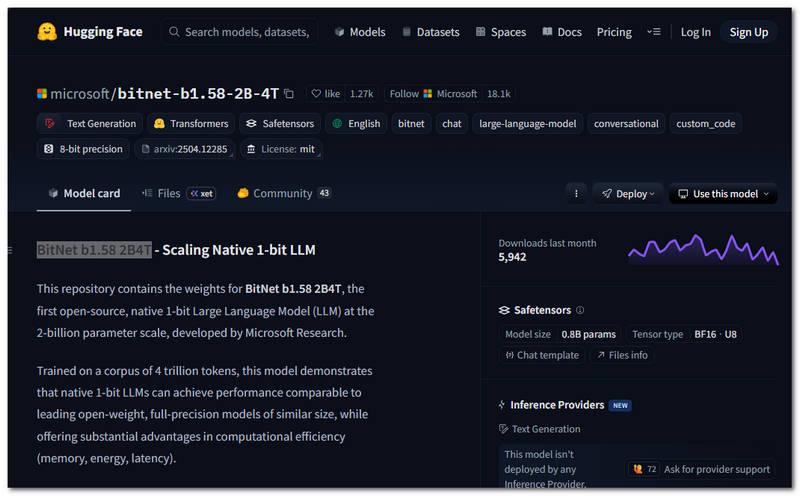
Task: Select the Text Generation tag
Action: (91, 124)
